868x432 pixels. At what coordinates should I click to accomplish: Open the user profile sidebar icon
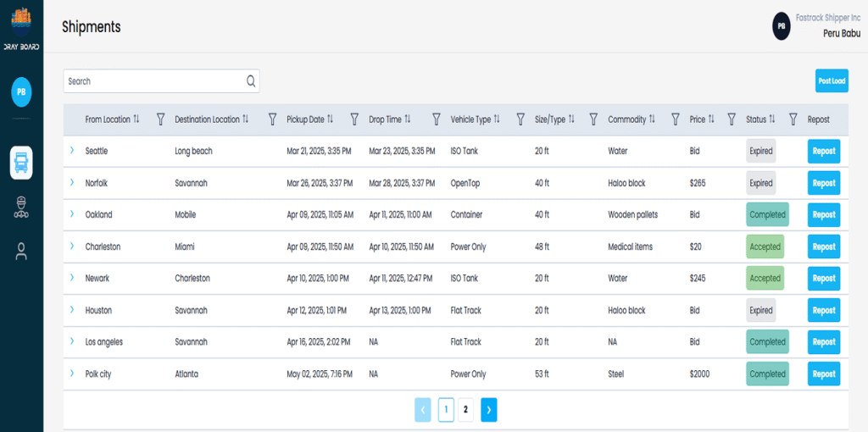[21, 251]
